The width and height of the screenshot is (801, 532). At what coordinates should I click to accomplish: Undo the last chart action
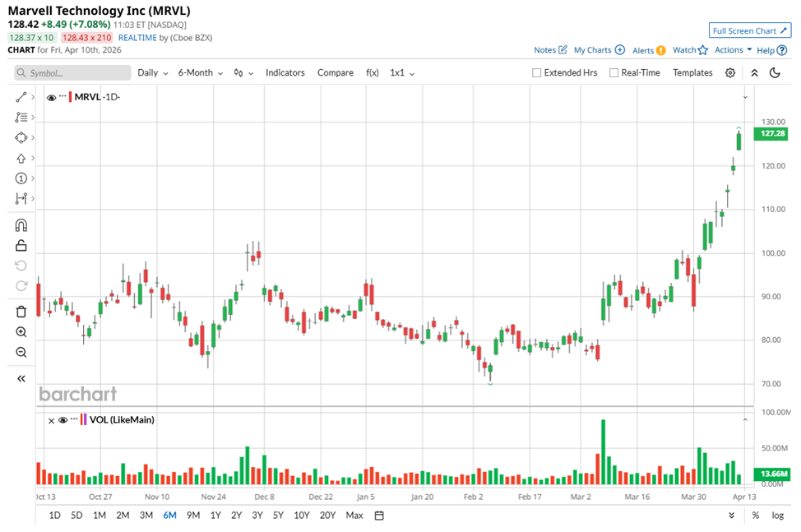click(21, 266)
